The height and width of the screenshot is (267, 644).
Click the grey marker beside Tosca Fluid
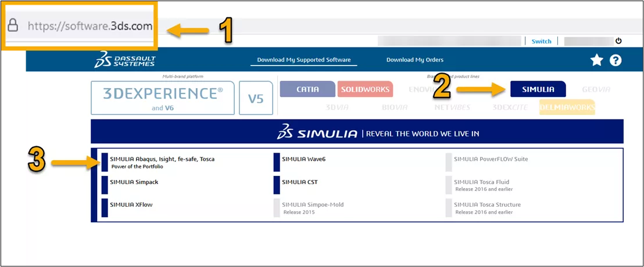(x=449, y=185)
